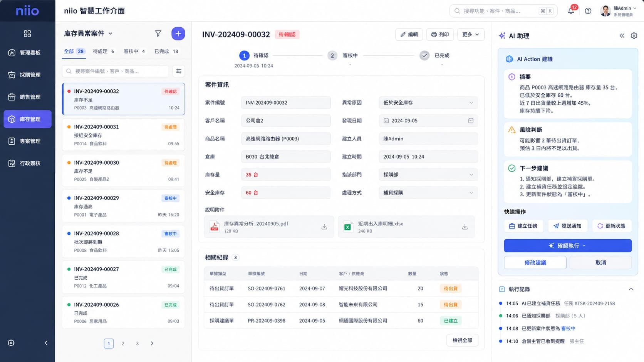The image size is (644, 362).
Task: Collapse the left sidebar arrow
Action: (x=46, y=343)
